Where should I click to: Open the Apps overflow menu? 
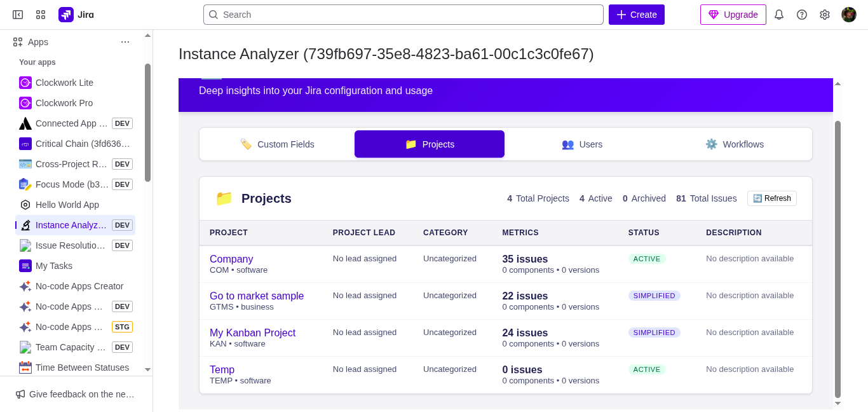click(x=125, y=41)
